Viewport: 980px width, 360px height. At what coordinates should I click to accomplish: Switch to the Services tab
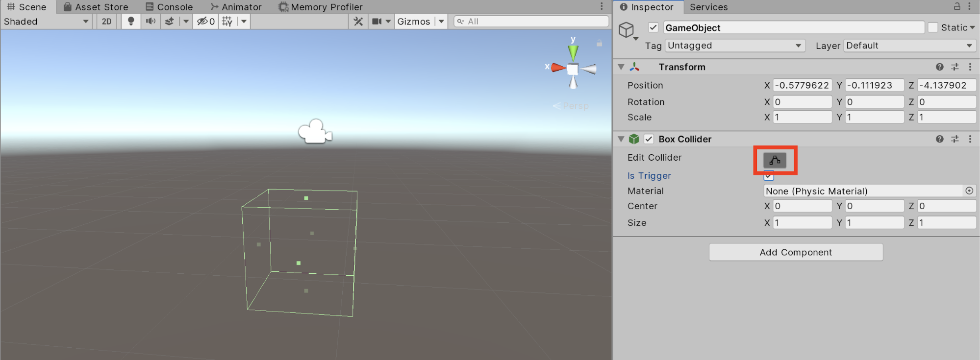[x=708, y=7]
